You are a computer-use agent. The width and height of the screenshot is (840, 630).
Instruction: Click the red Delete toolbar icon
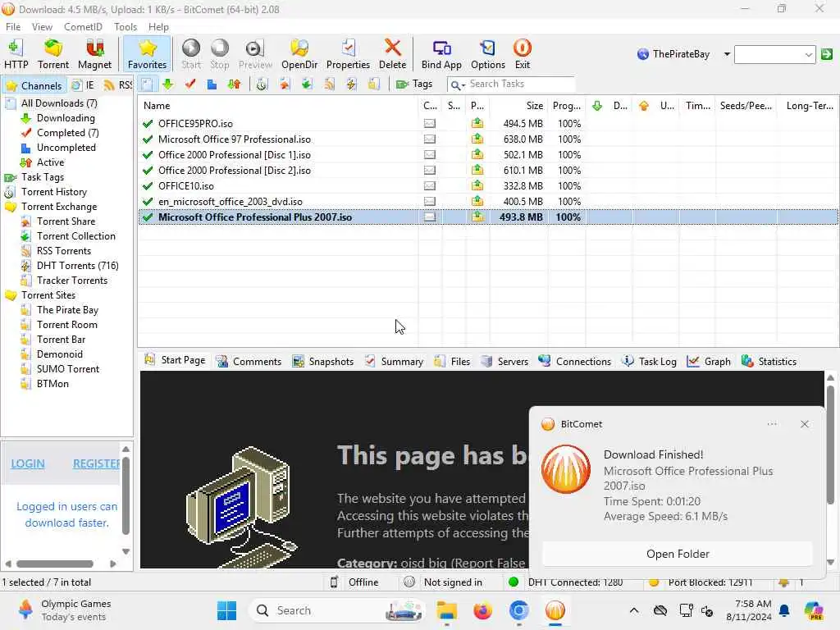[x=392, y=54]
